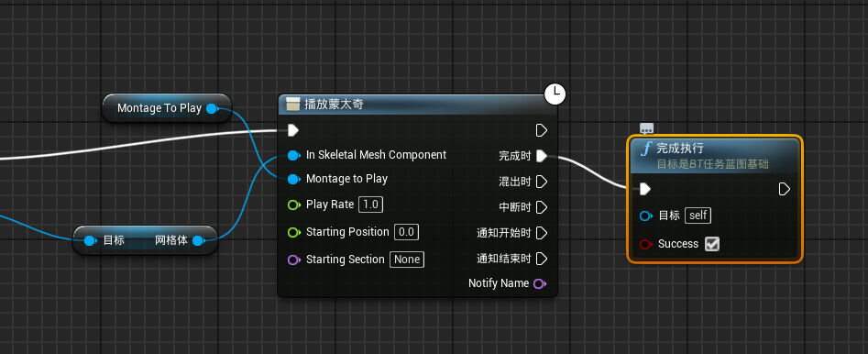Click the function icon on 完成执行 node

pos(645,149)
